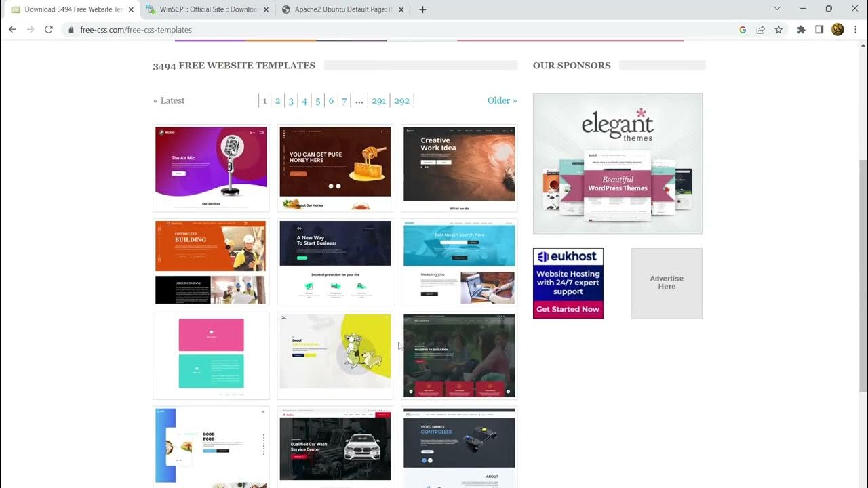Open page 3 of templates
This screenshot has height=488, width=868.
coord(291,100)
